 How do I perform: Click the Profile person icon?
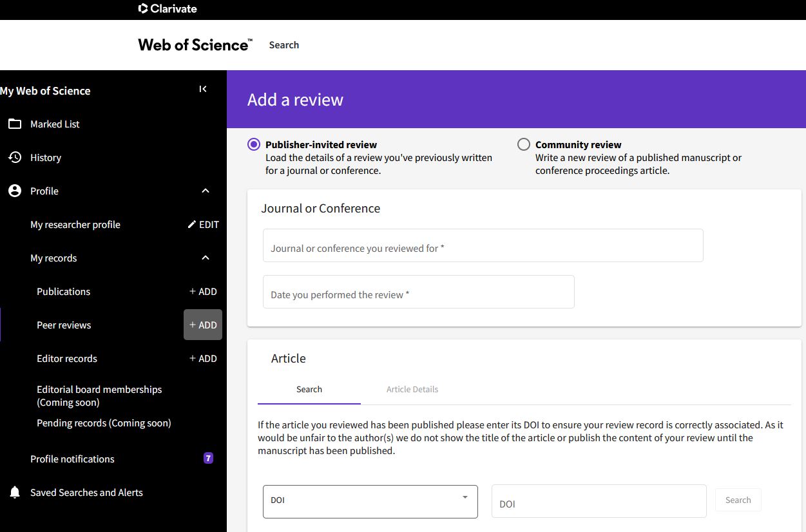(15, 191)
